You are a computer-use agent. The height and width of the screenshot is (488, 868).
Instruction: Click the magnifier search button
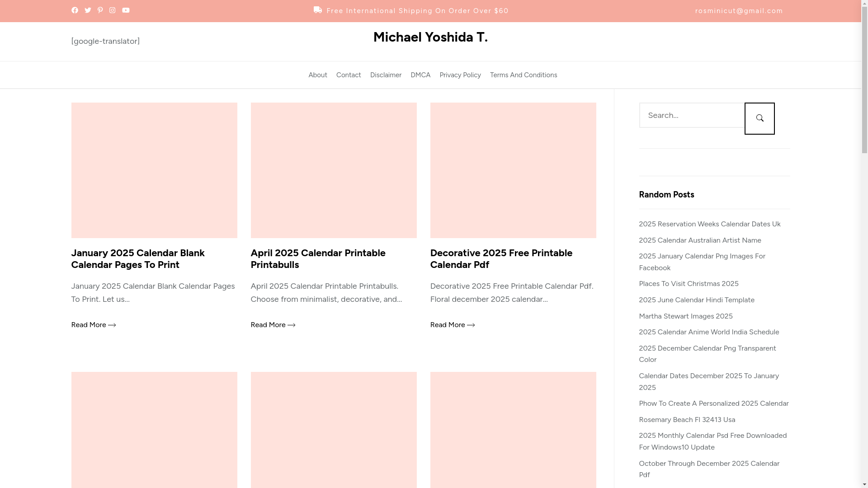click(759, 118)
